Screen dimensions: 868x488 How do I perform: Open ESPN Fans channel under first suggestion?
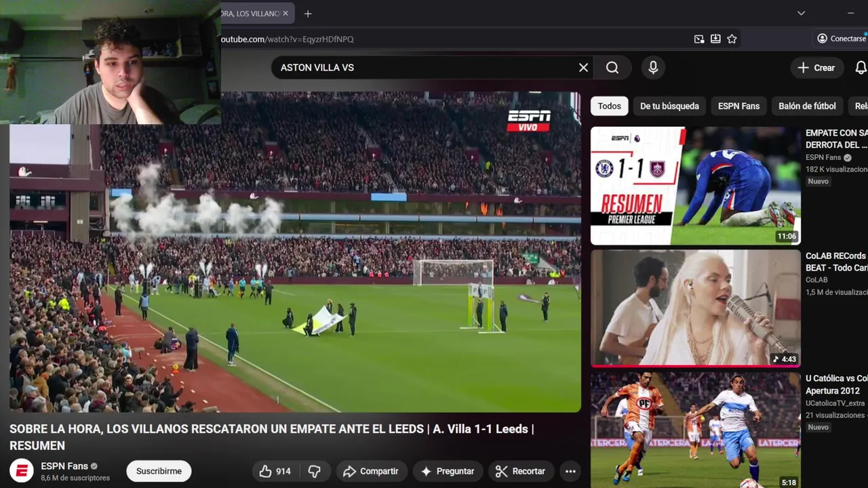(x=823, y=157)
